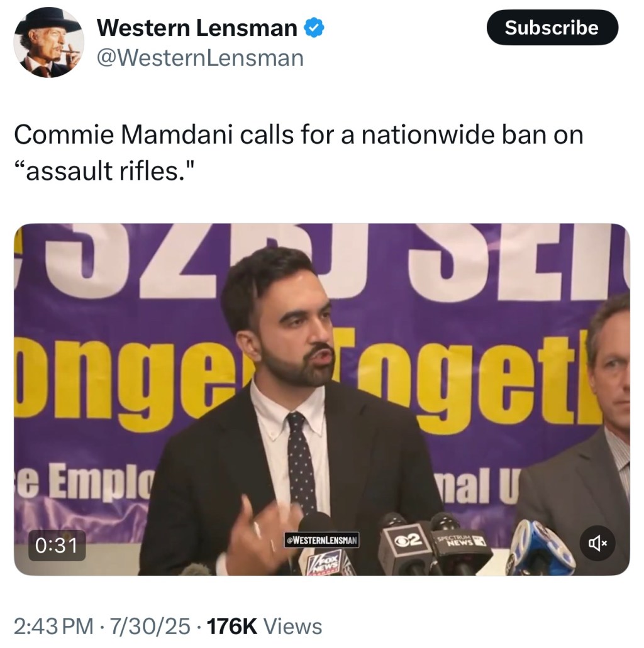The width and height of the screenshot is (644, 648).
Task: Click the 0:31 video duration badge
Action: point(57,545)
